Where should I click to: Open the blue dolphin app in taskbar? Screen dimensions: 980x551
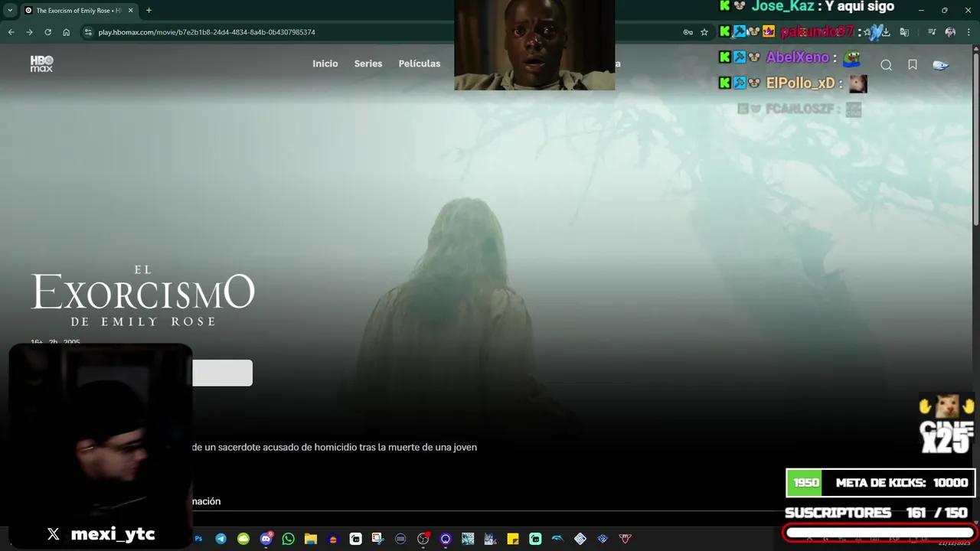[x=557, y=539]
